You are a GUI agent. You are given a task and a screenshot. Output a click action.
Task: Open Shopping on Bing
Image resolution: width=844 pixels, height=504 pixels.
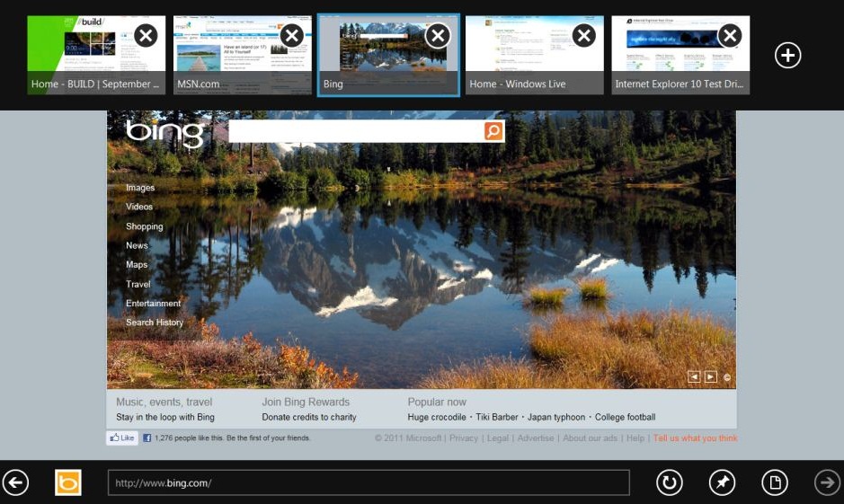point(144,226)
